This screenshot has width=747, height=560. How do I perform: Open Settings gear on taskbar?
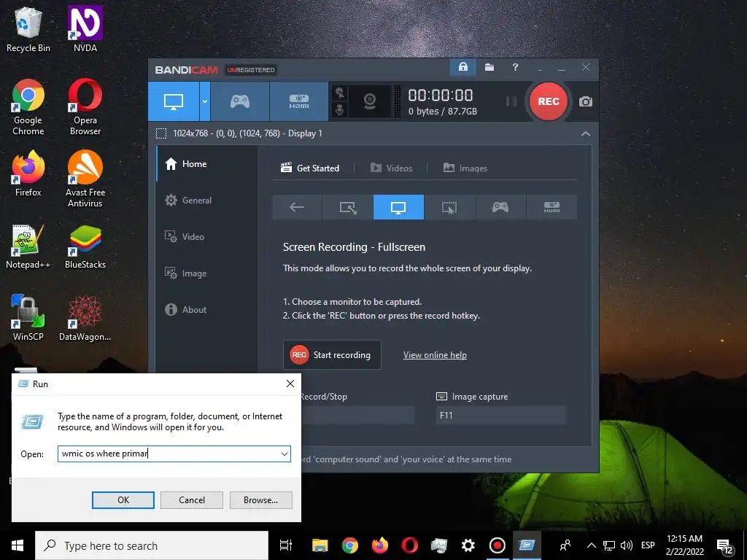[468, 545]
